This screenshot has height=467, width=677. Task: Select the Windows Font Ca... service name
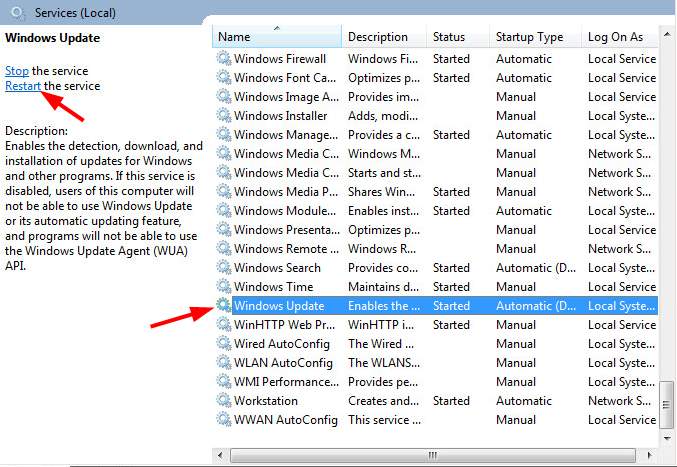click(x=285, y=78)
